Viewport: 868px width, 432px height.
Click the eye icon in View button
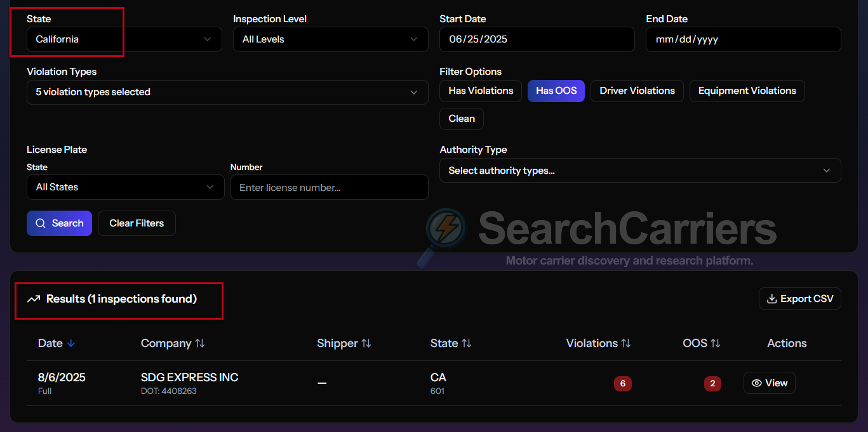[756, 383]
